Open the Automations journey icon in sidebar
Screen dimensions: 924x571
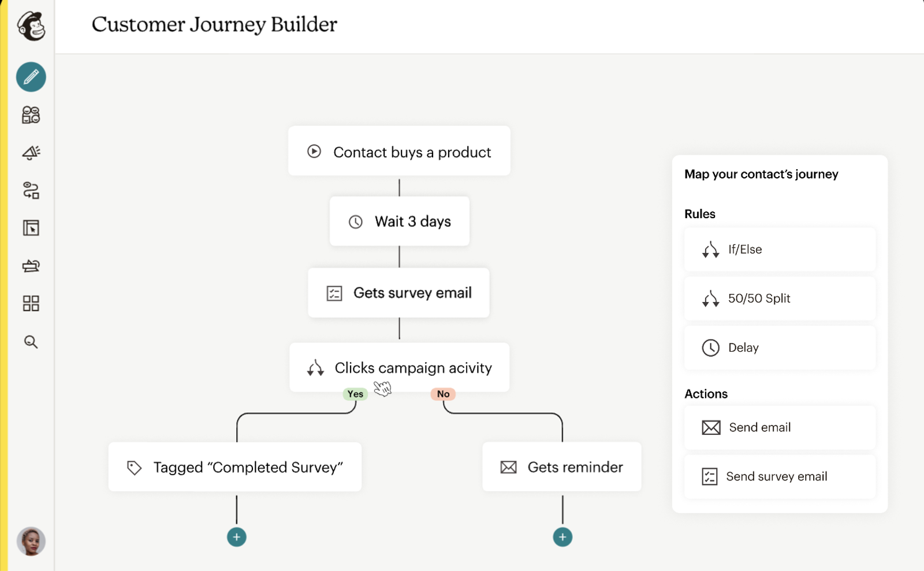(31, 190)
